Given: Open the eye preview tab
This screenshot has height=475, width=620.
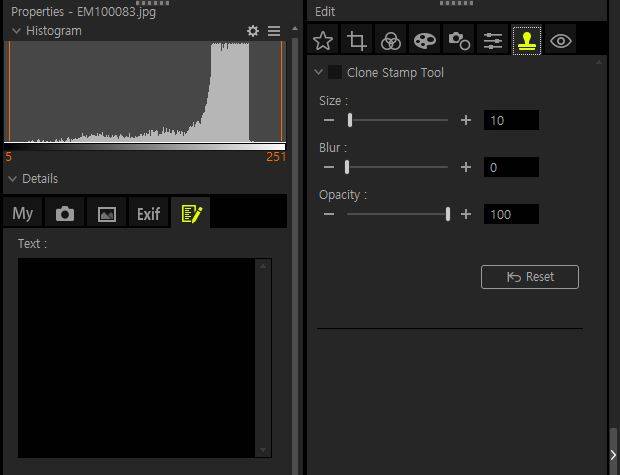Looking at the screenshot, I should tap(561, 41).
